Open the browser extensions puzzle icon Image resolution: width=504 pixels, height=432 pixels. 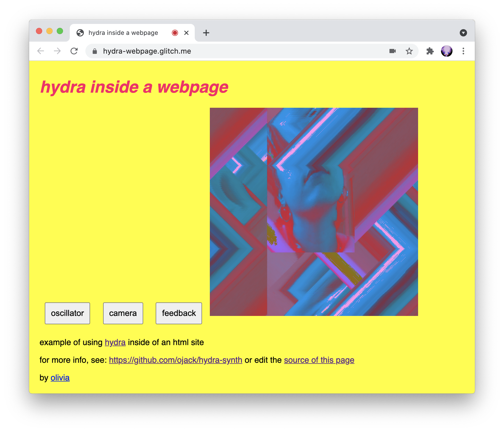tap(430, 51)
